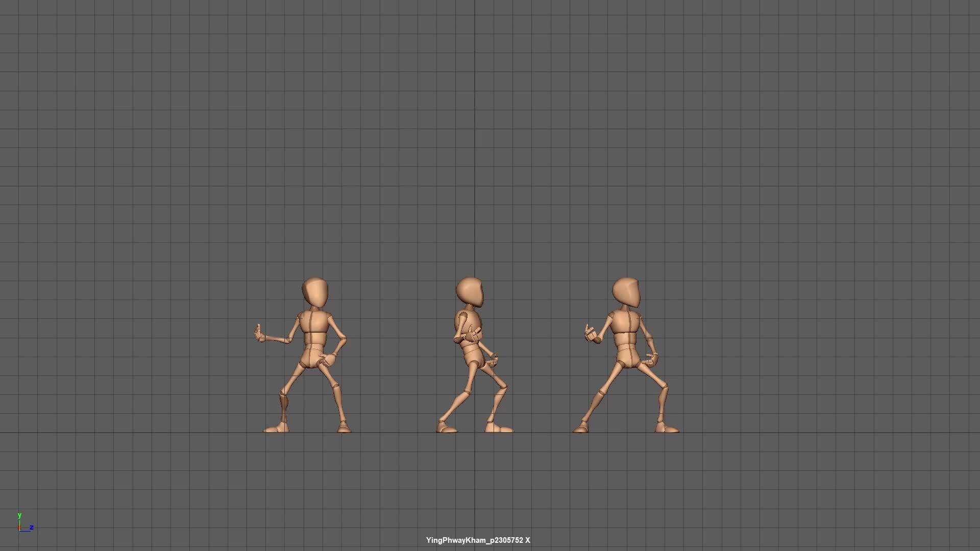Image resolution: width=980 pixels, height=551 pixels.
Task: Click the left figure's pelvis
Action: (x=311, y=360)
